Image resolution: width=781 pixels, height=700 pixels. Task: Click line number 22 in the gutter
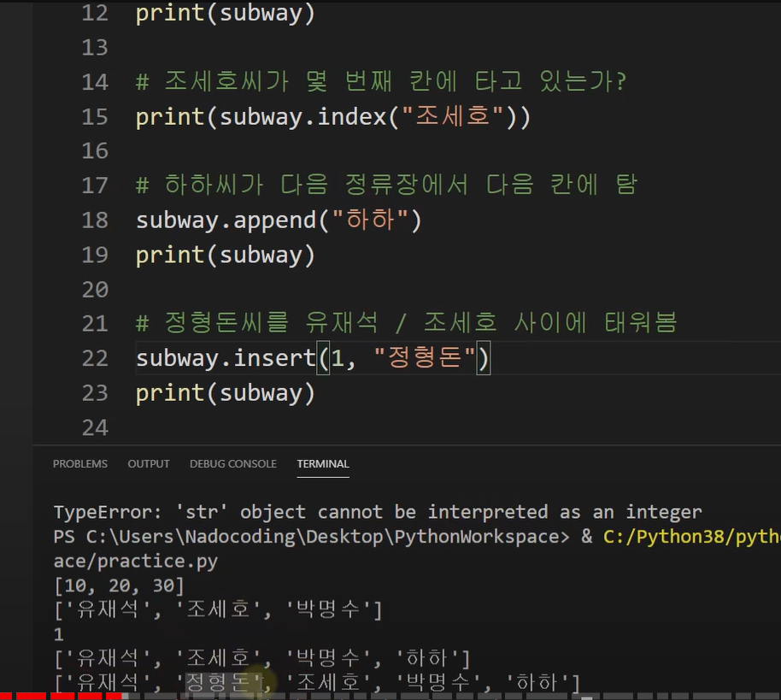tap(95, 359)
